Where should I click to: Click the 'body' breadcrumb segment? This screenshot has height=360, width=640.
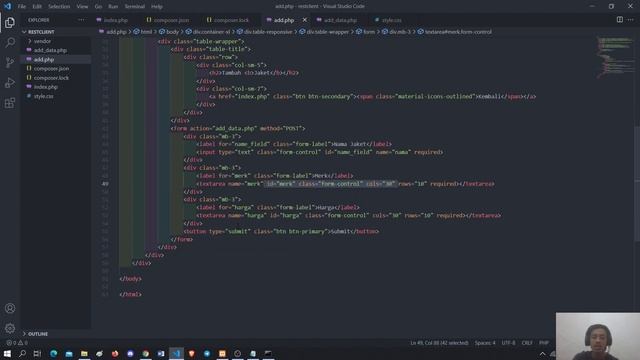pyautogui.click(x=172, y=32)
